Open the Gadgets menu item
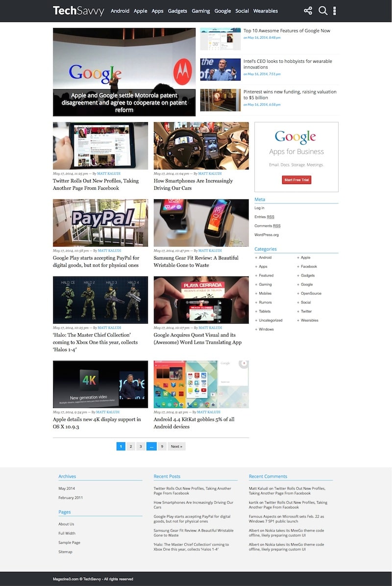The image size is (392, 586). click(x=177, y=11)
